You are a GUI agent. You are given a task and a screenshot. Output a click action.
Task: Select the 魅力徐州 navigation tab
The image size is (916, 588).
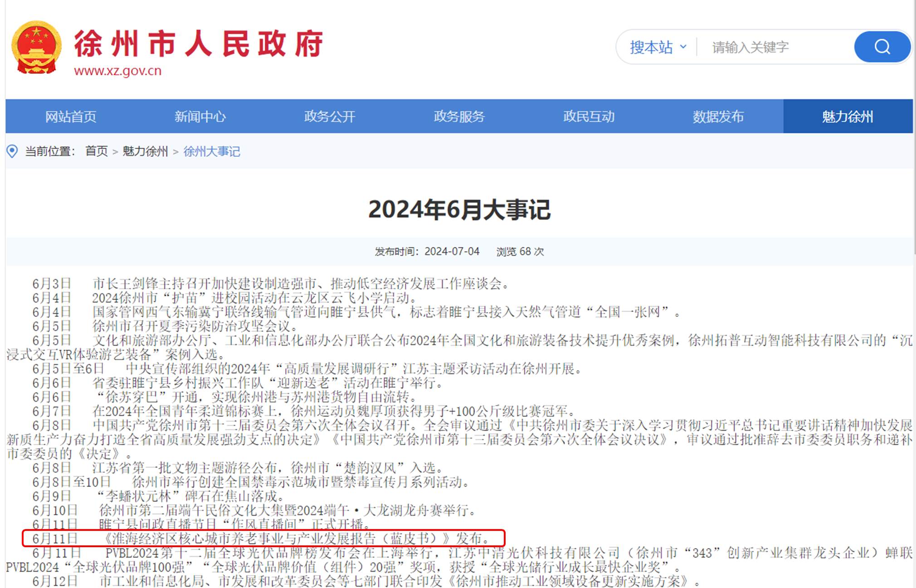coord(848,117)
